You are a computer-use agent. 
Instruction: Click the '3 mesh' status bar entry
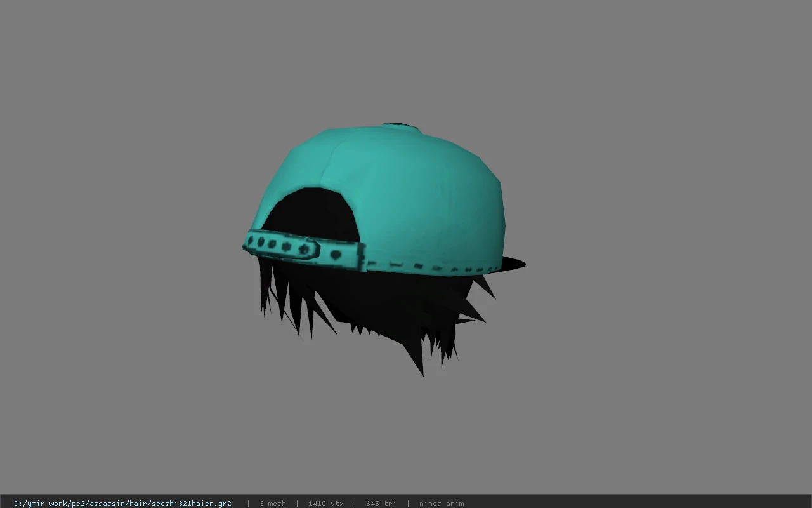click(273, 503)
